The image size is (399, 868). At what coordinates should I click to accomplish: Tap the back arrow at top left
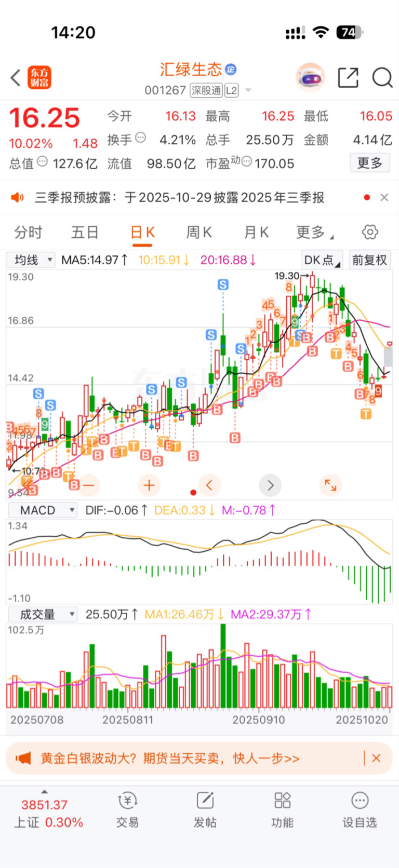coord(16,78)
